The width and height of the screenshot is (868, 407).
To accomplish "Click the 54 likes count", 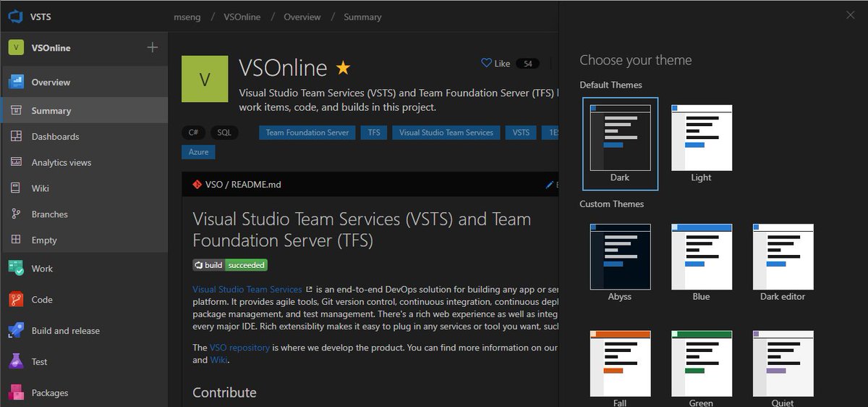I will click(527, 64).
